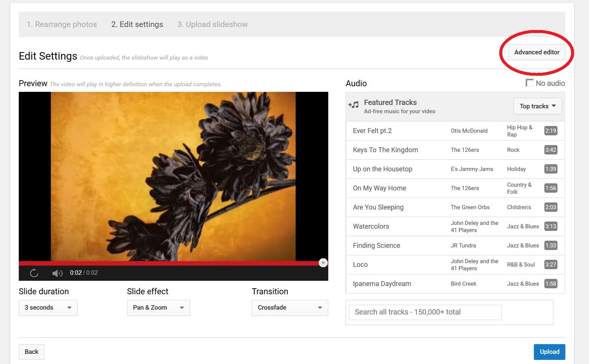The width and height of the screenshot is (589, 364).
Task: Click artist name Bird Creek
Action: click(463, 284)
